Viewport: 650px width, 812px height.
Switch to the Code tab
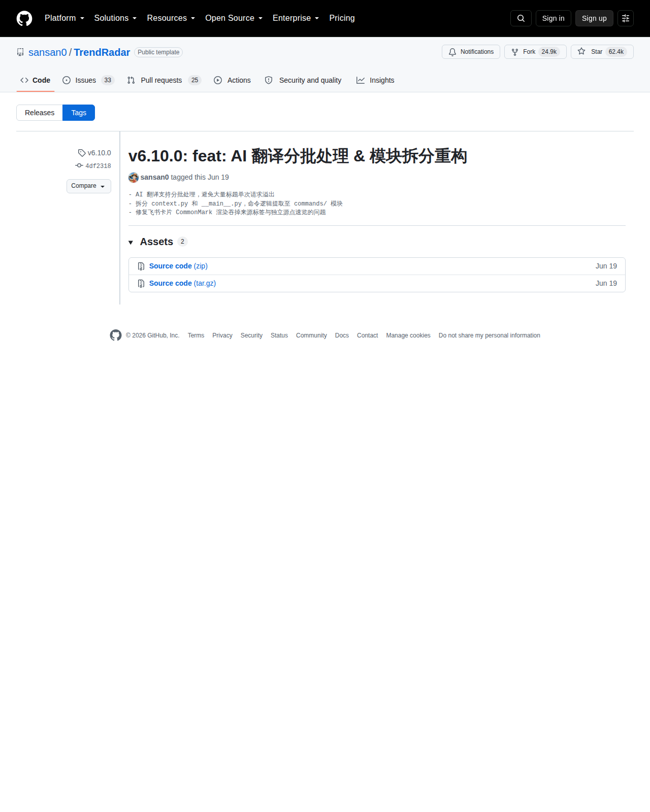36,80
